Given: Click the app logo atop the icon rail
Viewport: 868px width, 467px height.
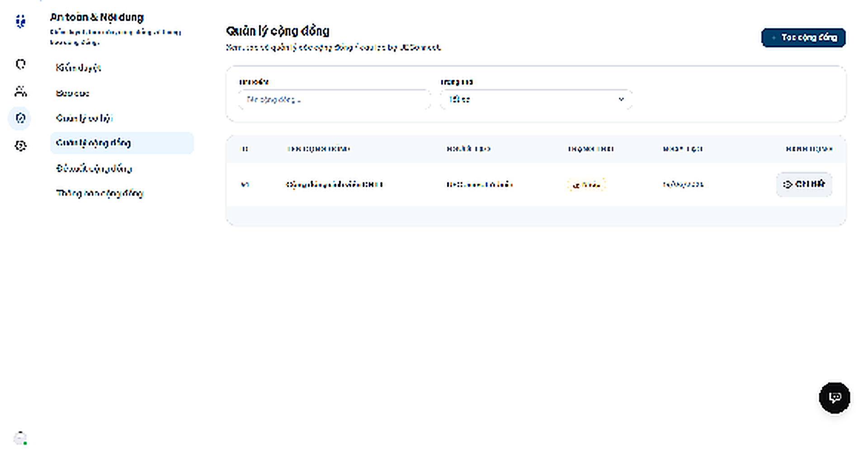Looking at the screenshot, I should (x=20, y=21).
